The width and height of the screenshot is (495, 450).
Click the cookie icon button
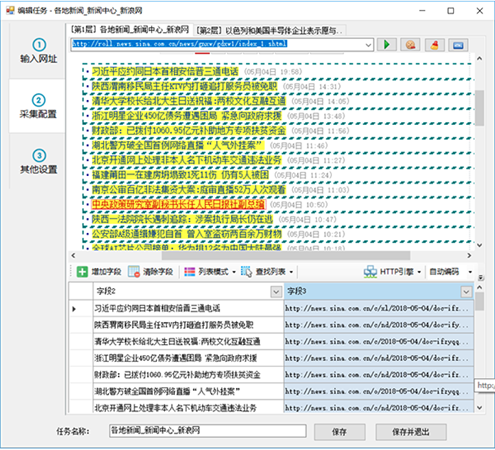(410, 45)
